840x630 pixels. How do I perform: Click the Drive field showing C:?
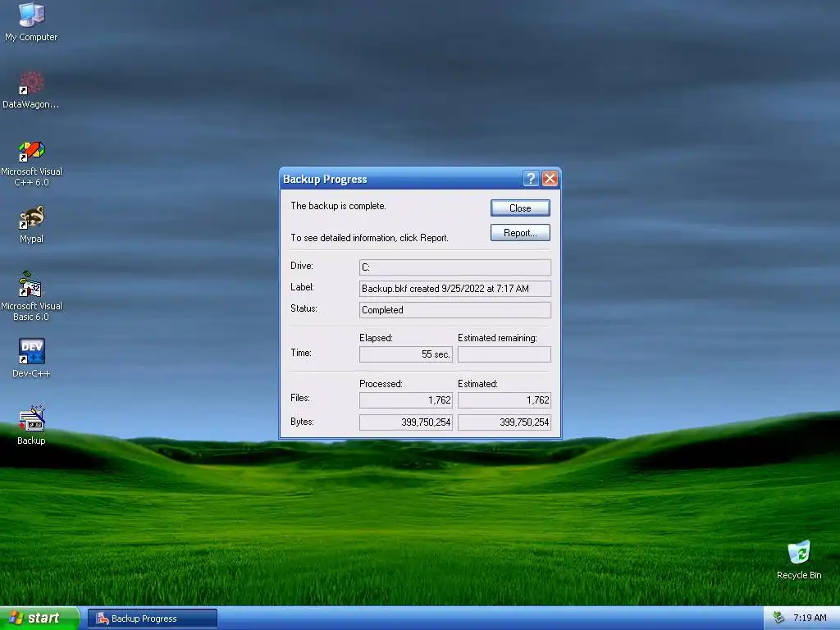click(454, 267)
